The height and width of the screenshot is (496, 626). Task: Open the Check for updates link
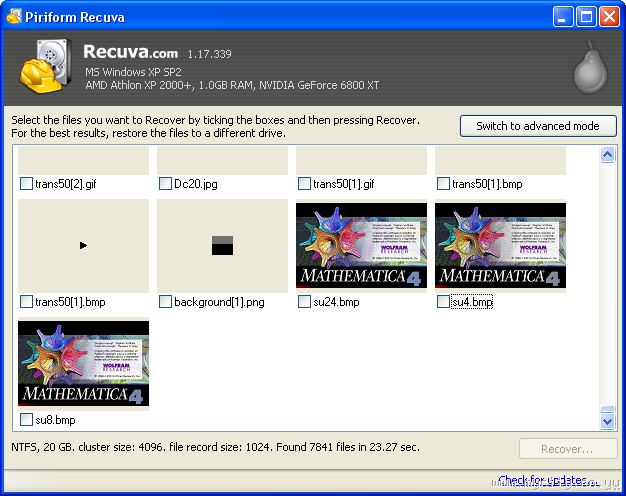(x=549, y=480)
